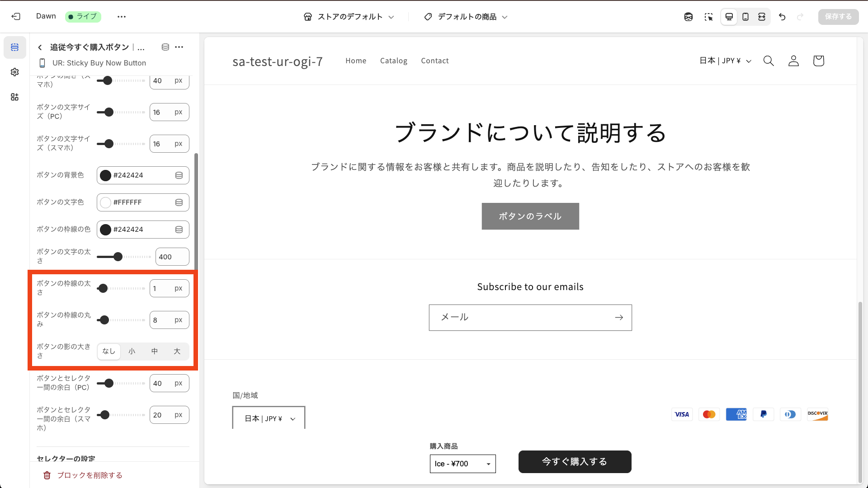Select the desktop preview icon

[729, 17]
